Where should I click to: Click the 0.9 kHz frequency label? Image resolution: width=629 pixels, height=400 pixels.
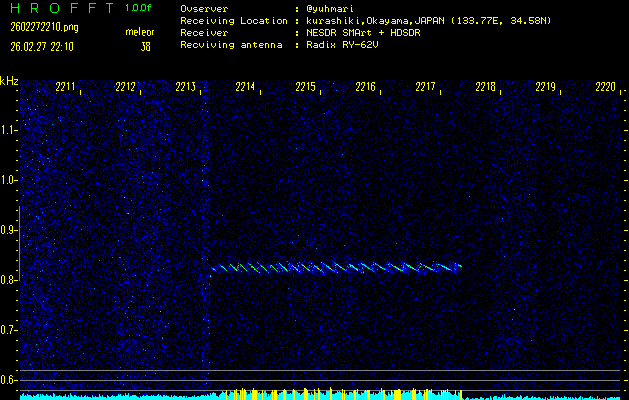[x=7, y=230]
